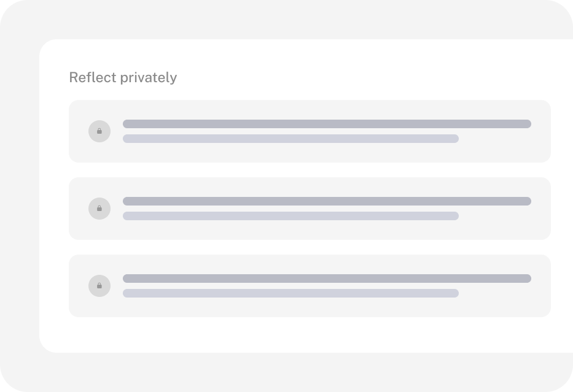Click the gray circle behind third lock

99,286
